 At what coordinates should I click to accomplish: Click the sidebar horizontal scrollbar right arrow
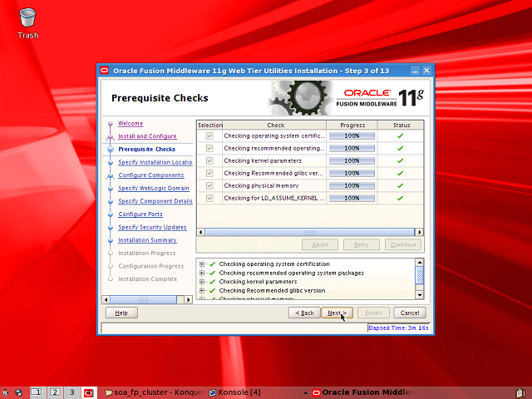189,299
